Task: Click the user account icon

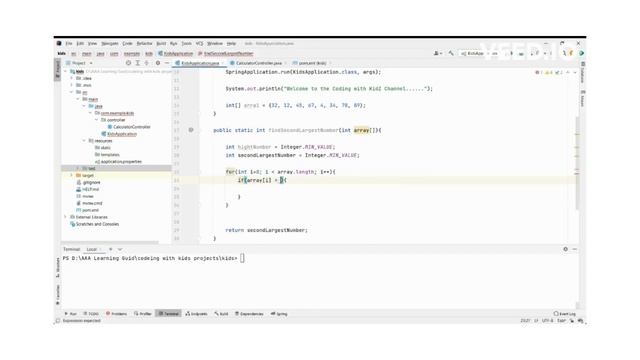Action: tap(438, 53)
